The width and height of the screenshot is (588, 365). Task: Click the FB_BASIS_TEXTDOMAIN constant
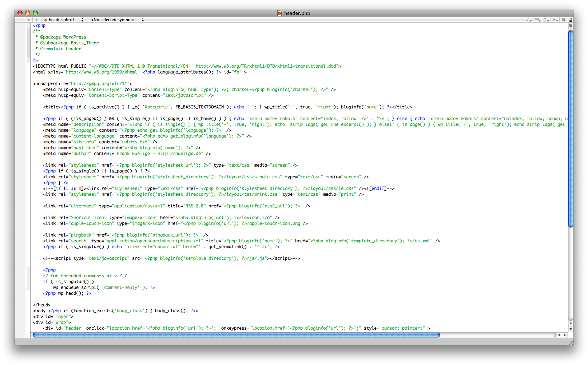pos(199,107)
